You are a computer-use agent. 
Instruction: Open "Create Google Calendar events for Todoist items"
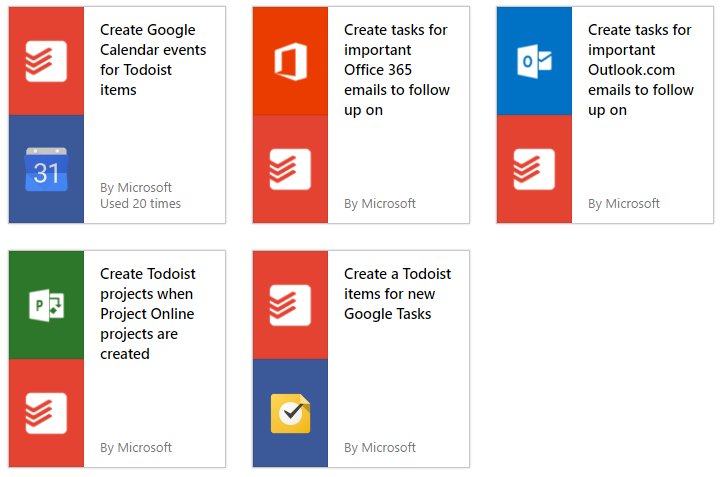[148, 60]
